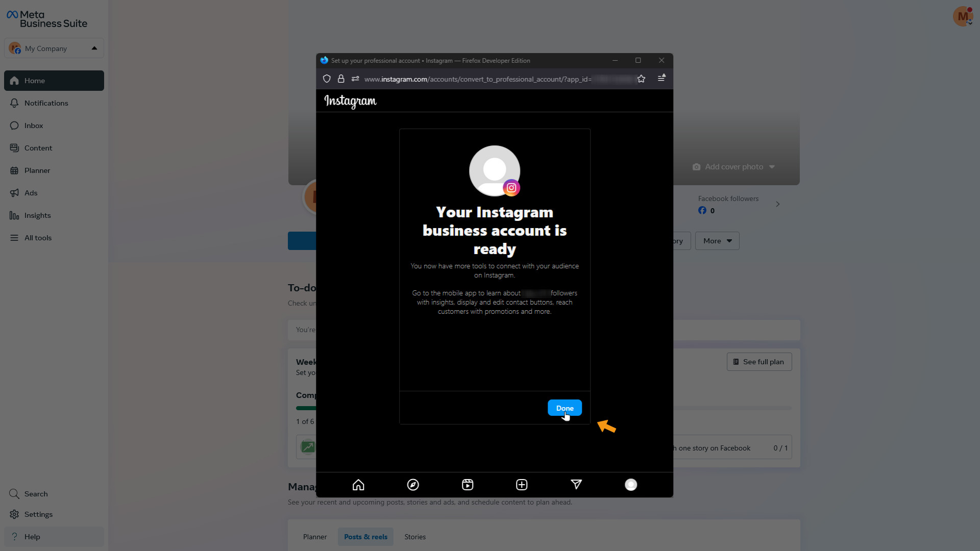Click the Help question mark icon

(x=14, y=537)
